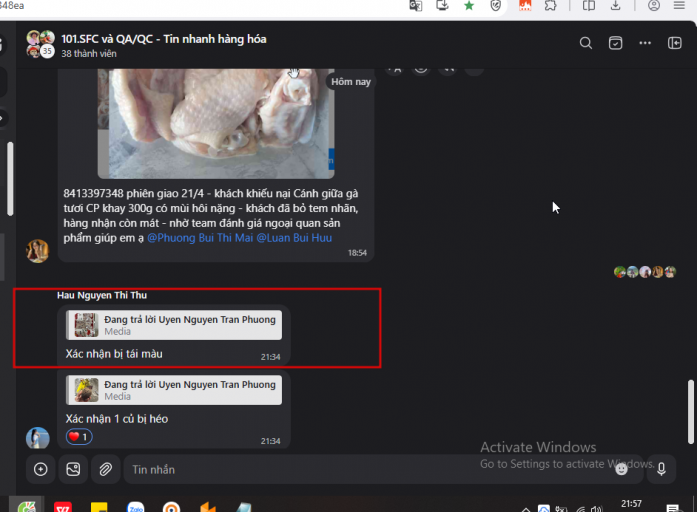Start voice message with microphone icon

tap(661, 469)
